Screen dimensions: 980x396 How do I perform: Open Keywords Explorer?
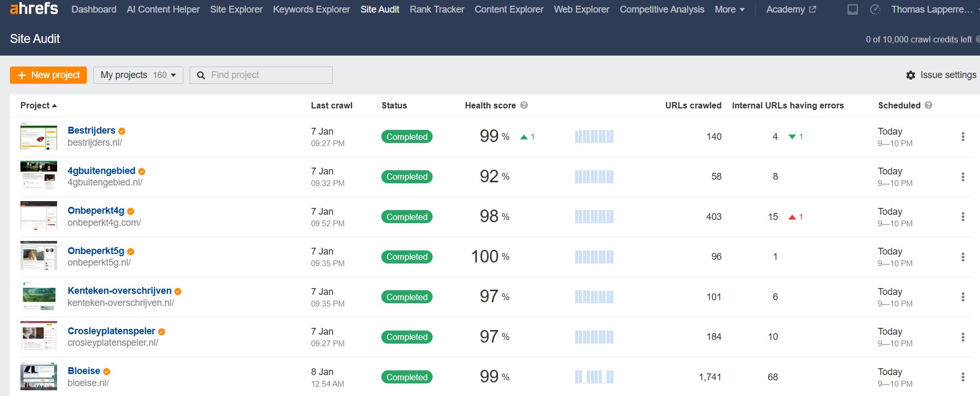312,9
